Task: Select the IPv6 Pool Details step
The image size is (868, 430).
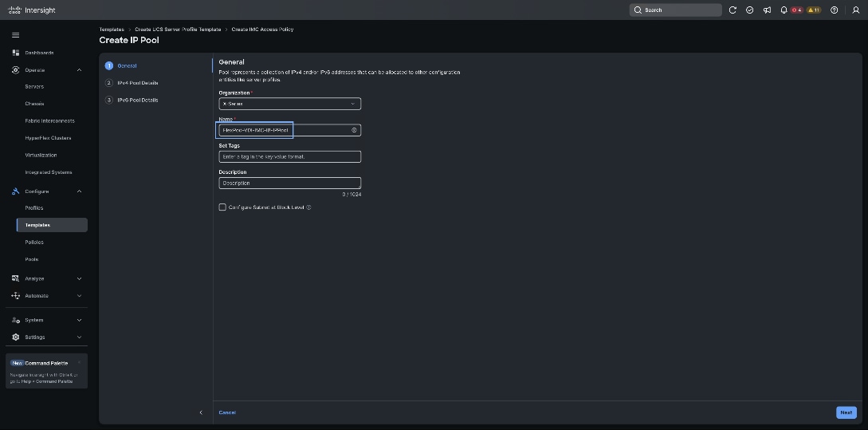Action: tap(138, 101)
